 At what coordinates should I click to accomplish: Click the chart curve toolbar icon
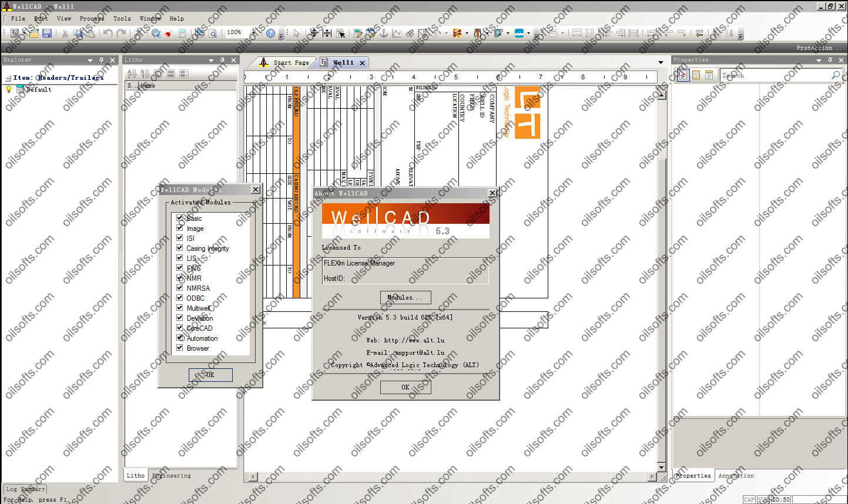tap(397, 33)
